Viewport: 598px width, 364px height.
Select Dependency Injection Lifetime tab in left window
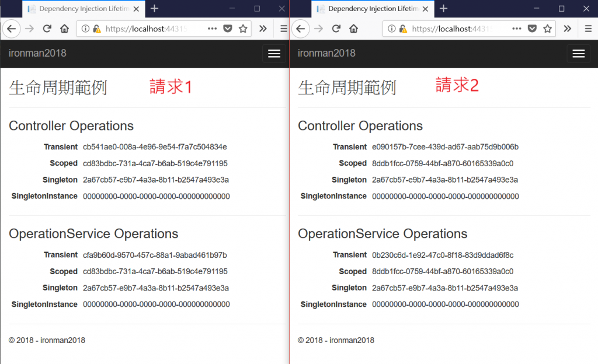(x=84, y=9)
